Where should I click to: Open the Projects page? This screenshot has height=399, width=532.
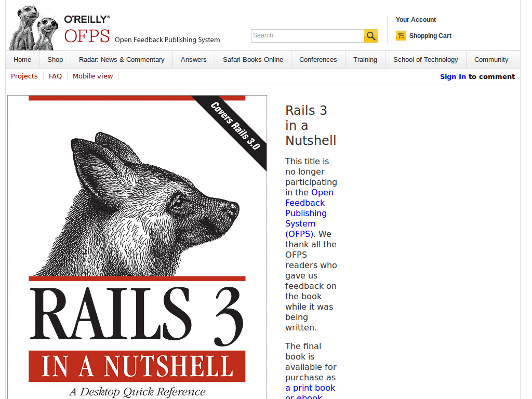pos(24,76)
